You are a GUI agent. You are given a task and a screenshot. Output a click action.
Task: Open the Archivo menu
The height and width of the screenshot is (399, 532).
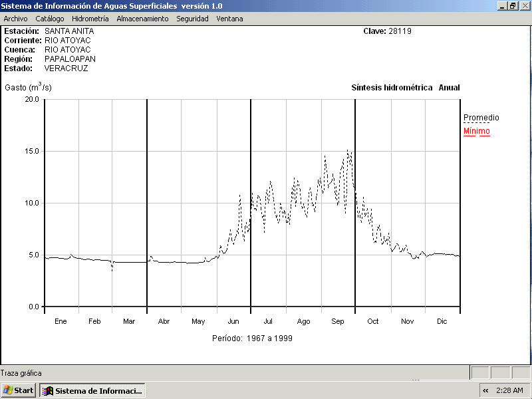15,19
